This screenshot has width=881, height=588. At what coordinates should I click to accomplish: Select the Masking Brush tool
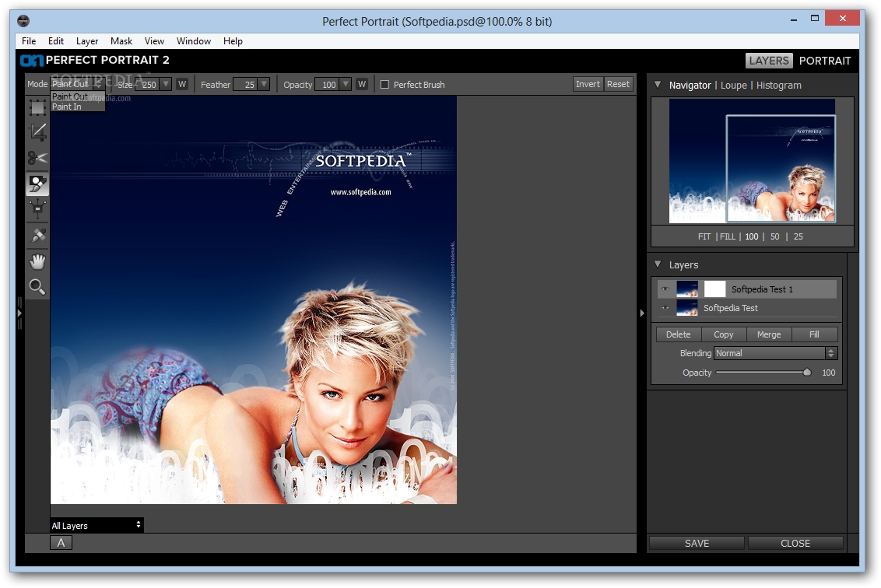pyautogui.click(x=37, y=184)
